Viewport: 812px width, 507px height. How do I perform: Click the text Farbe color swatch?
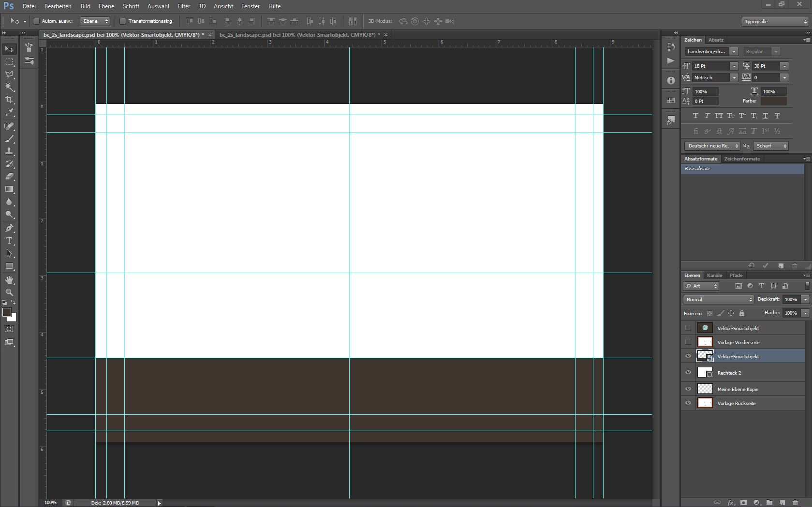(773, 101)
